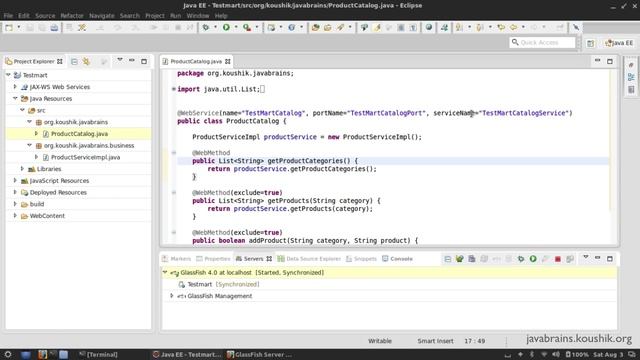Click the New file toolbar icon
This screenshot has width=640, height=360.
coord(9,27)
